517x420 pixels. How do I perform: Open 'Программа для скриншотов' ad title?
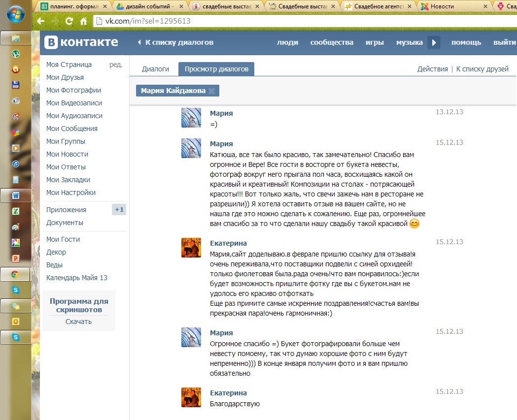(x=79, y=305)
